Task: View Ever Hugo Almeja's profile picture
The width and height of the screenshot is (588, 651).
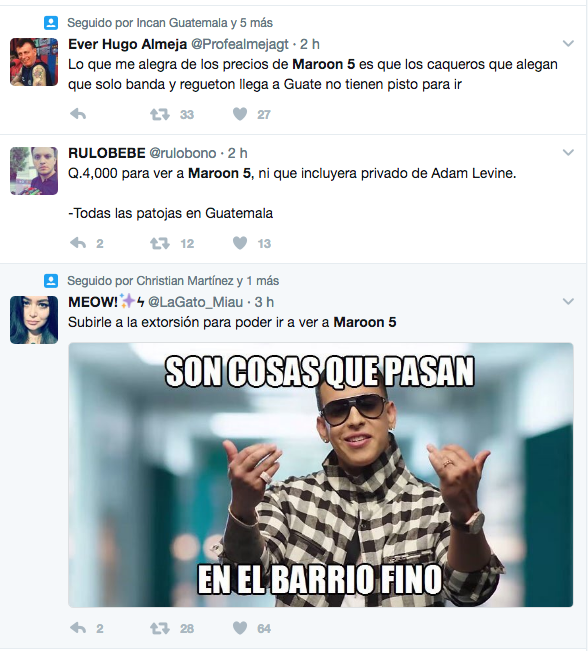Action: pos(34,62)
